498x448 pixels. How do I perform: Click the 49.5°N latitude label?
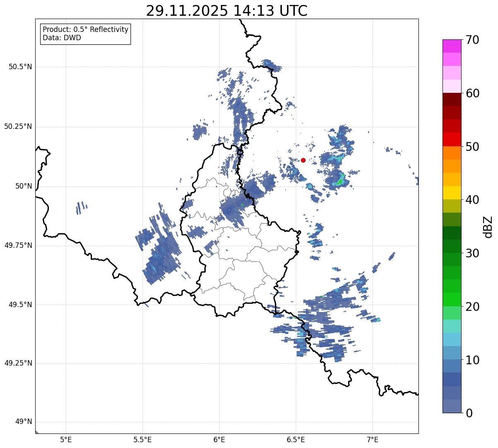tap(20, 305)
